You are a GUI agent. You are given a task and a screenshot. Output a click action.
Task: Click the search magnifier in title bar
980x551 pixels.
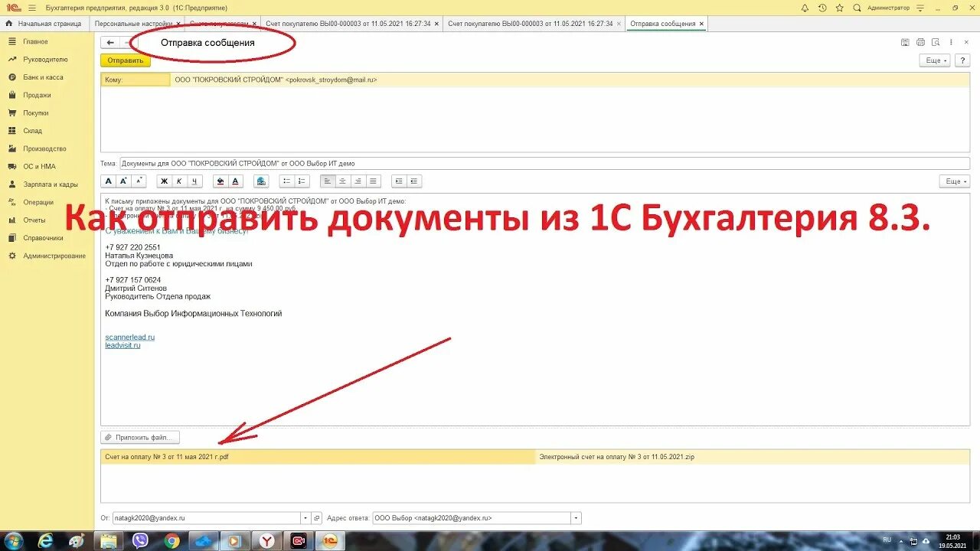(x=857, y=8)
